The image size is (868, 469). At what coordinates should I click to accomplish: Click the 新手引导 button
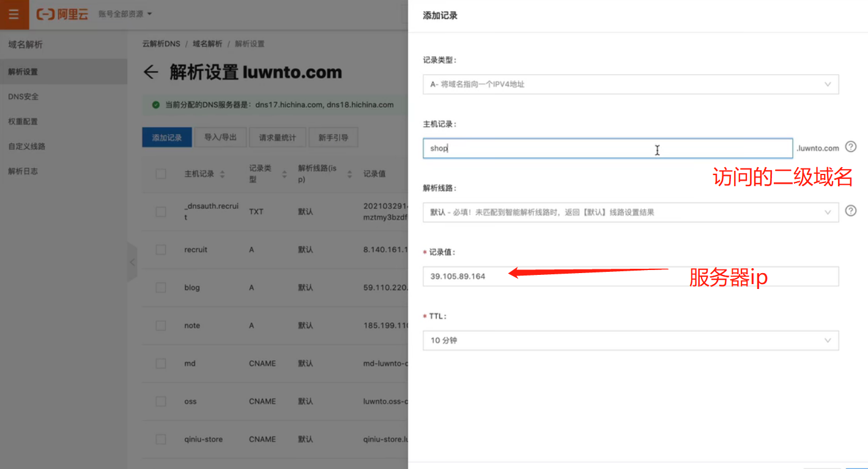333,138
